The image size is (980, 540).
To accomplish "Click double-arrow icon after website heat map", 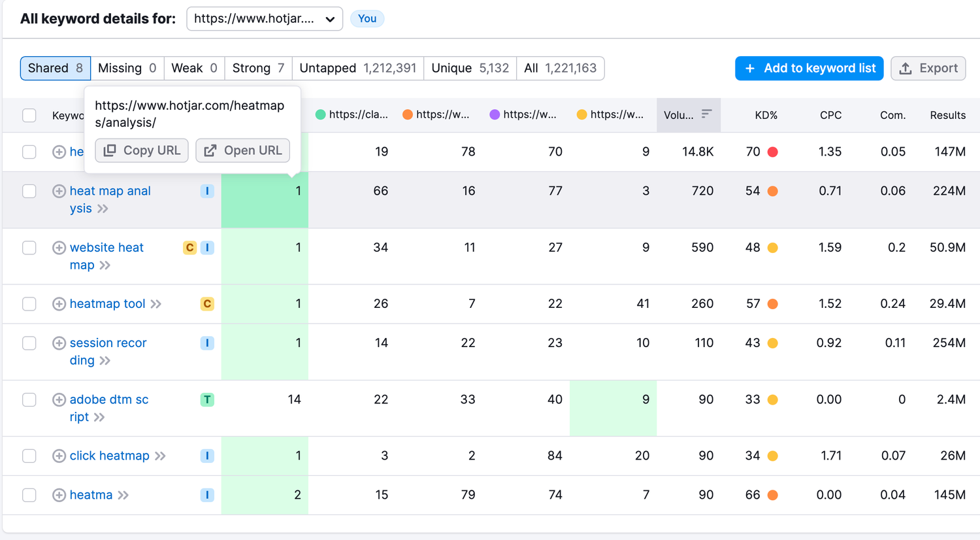I will [105, 265].
